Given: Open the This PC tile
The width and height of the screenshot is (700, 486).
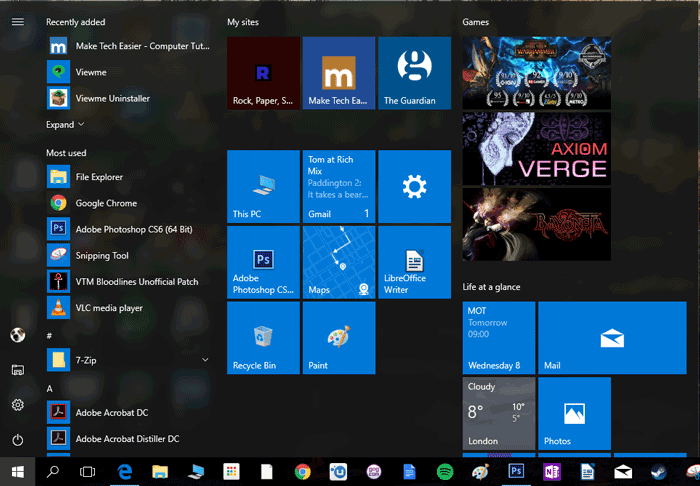Looking at the screenshot, I should click(263, 187).
